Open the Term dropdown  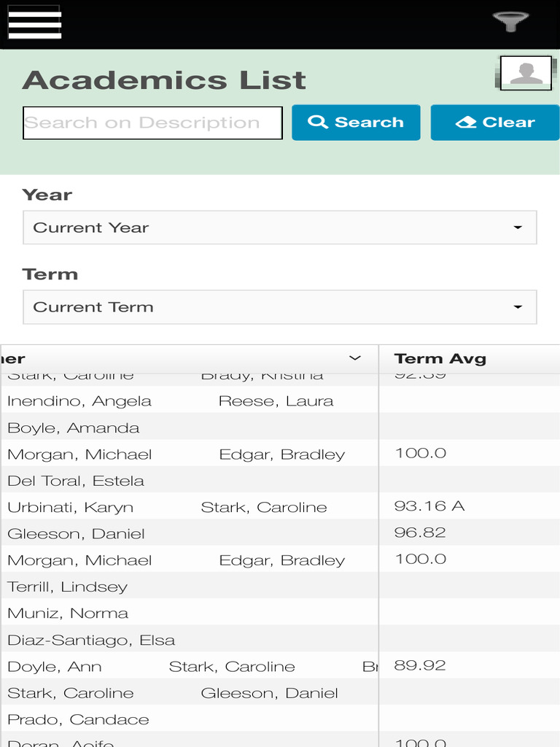(280, 307)
